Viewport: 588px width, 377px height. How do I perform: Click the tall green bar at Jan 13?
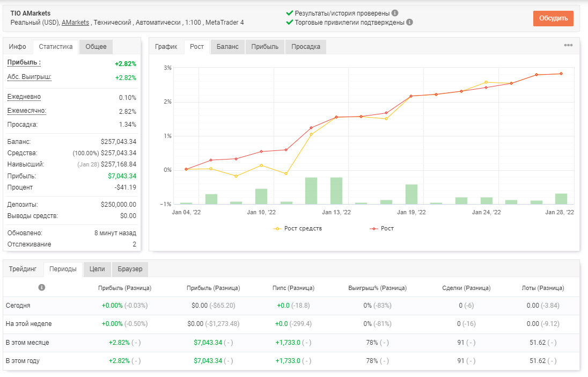pyautogui.click(x=336, y=191)
